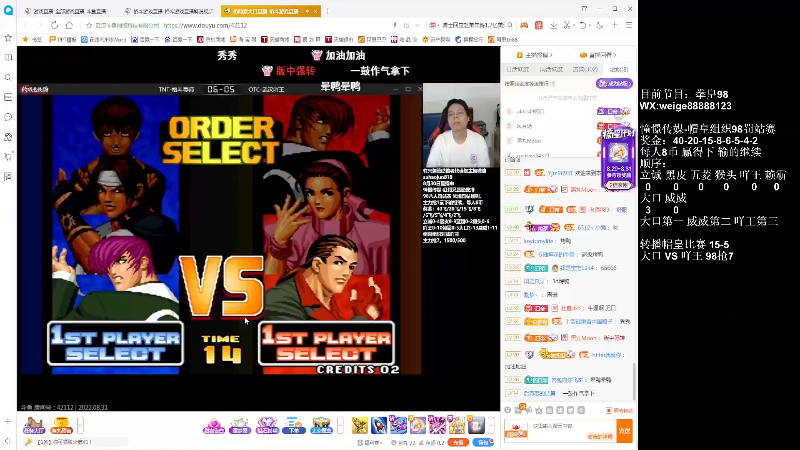Bookmark this page with the address bar star

[89, 25]
